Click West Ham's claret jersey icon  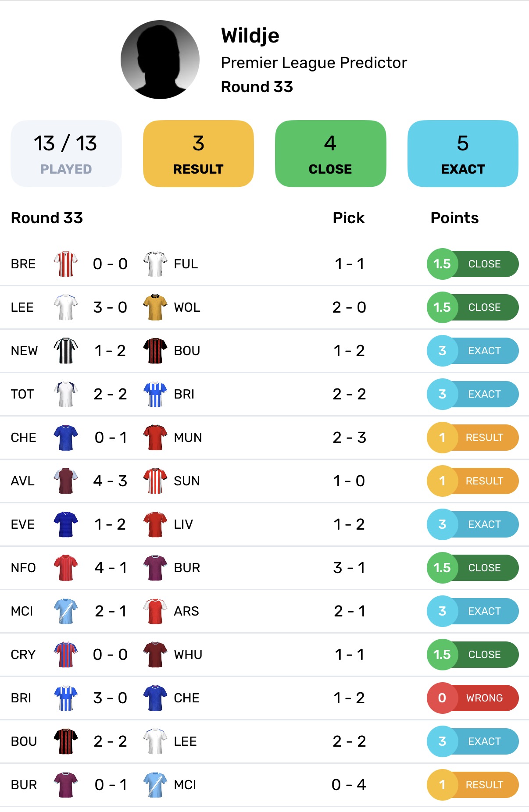coord(155,655)
